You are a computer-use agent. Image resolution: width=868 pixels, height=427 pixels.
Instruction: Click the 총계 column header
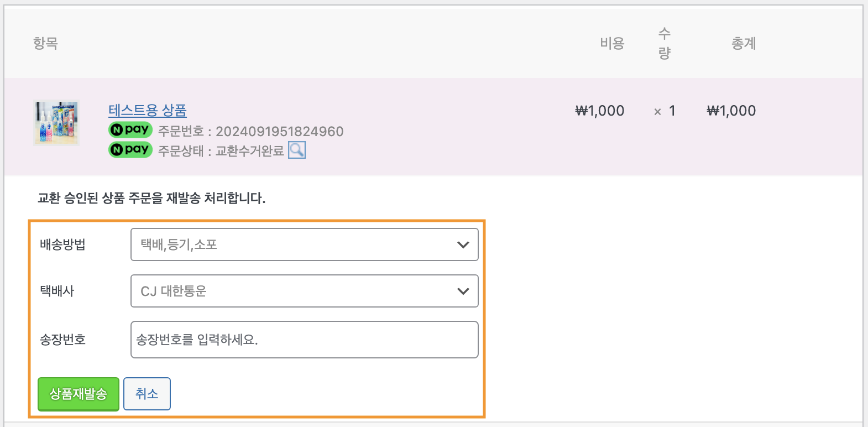[744, 43]
